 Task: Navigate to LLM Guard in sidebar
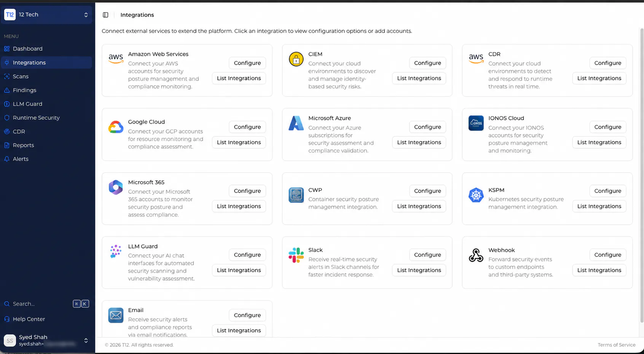pos(46,104)
